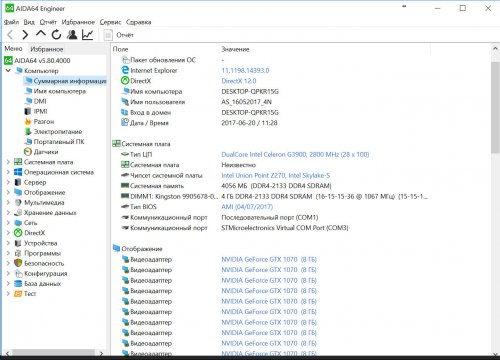Expand the Сервер tree node
The image size is (500, 360).
tap(8, 182)
